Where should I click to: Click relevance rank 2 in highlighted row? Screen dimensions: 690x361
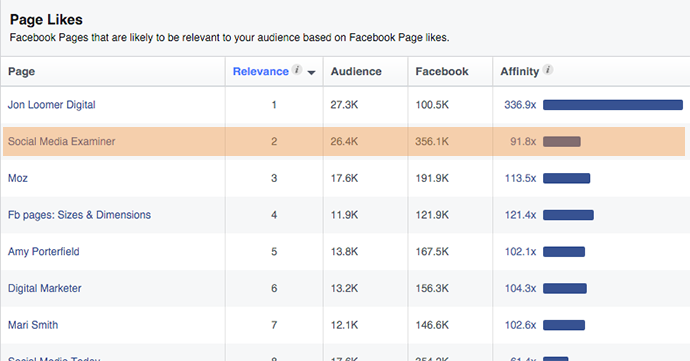pos(274,141)
